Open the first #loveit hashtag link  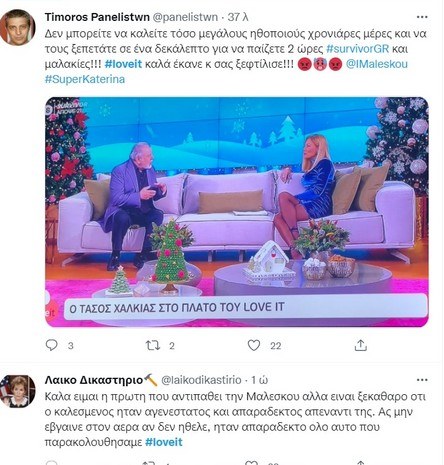(x=123, y=64)
